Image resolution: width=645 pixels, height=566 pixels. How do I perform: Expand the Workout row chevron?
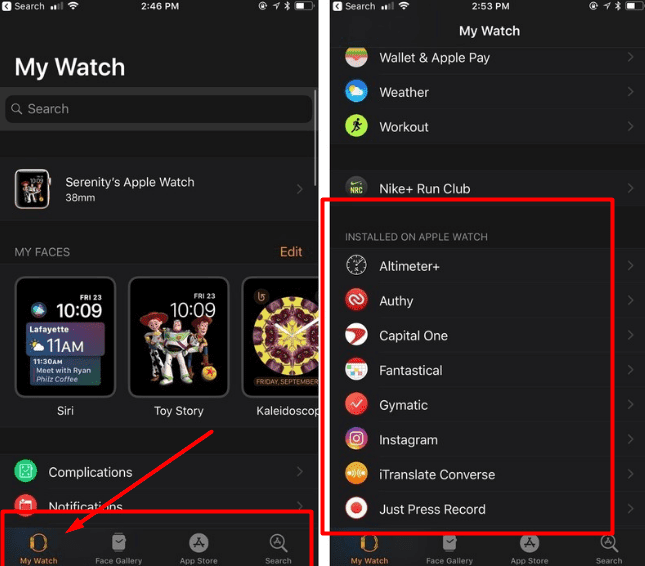[630, 126]
